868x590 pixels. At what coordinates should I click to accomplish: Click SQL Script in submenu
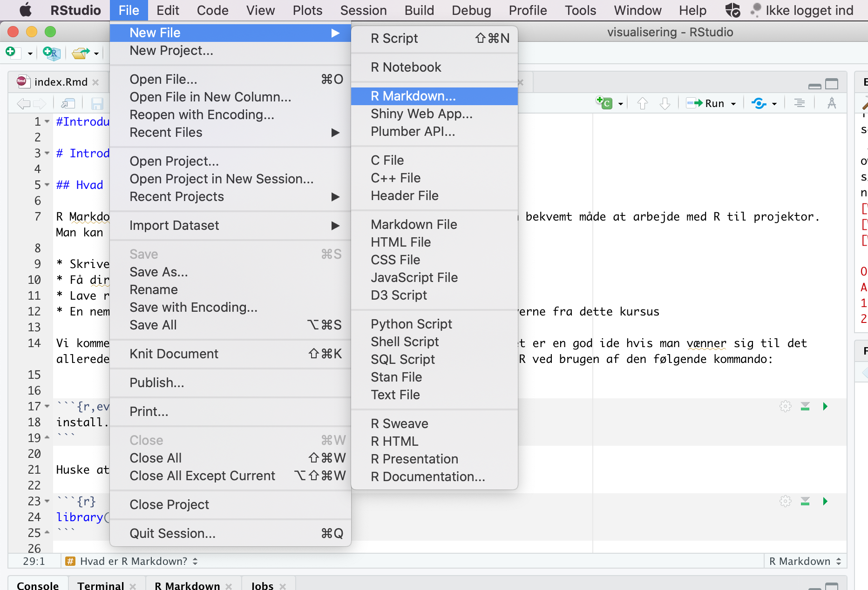(434, 360)
